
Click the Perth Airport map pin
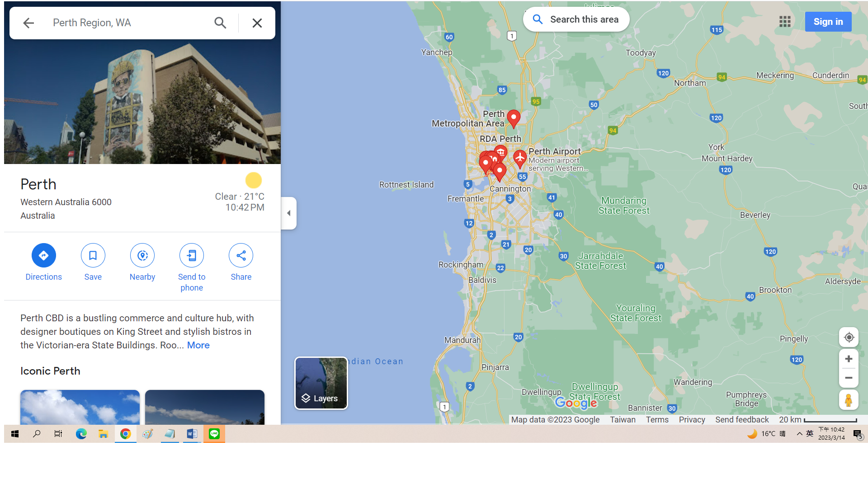click(519, 157)
